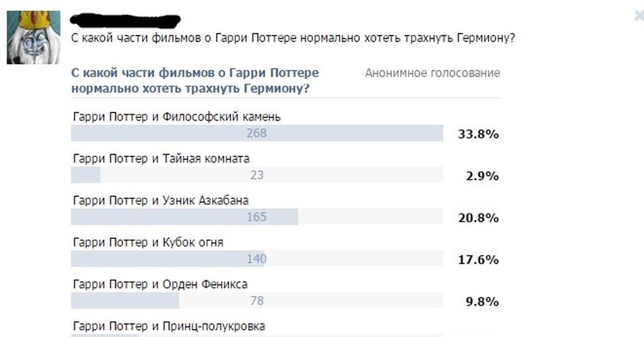
Task: Select the "Узник Азкабана" poll option
Action: tap(160, 200)
